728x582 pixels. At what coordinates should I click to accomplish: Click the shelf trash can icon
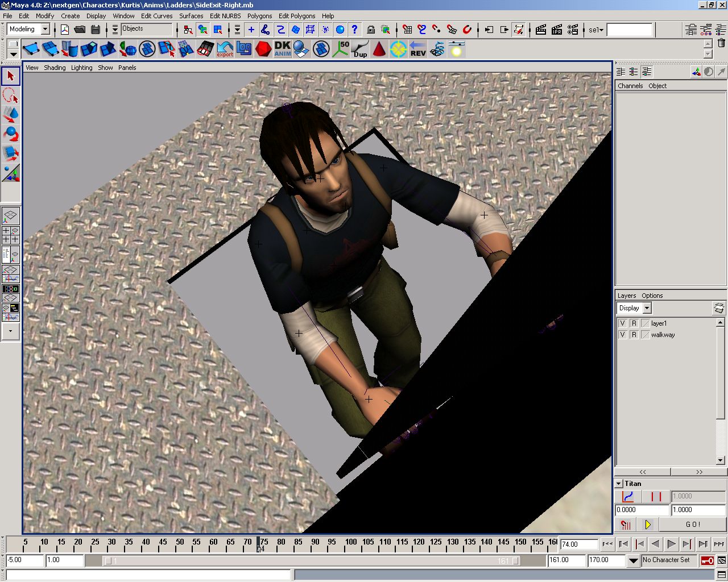pyautogui.click(x=721, y=43)
